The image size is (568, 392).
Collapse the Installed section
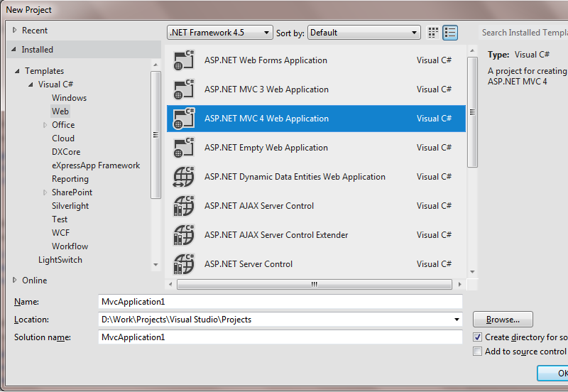coord(13,49)
